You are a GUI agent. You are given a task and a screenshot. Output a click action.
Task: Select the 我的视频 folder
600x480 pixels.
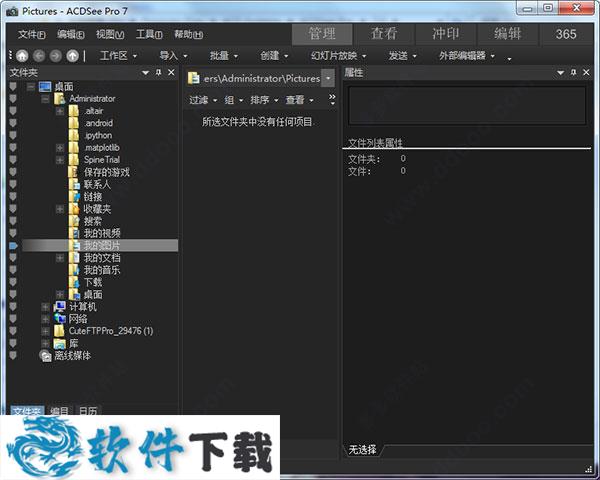pyautogui.click(x=95, y=233)
